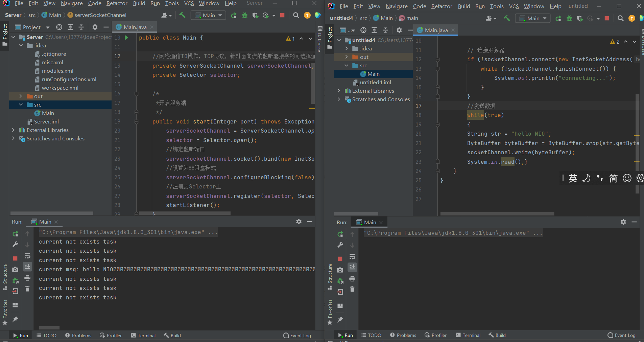Screen dimensions: 644x342
Task: Open untitled4 project panel settings gear
Action: tap(399, 30)
